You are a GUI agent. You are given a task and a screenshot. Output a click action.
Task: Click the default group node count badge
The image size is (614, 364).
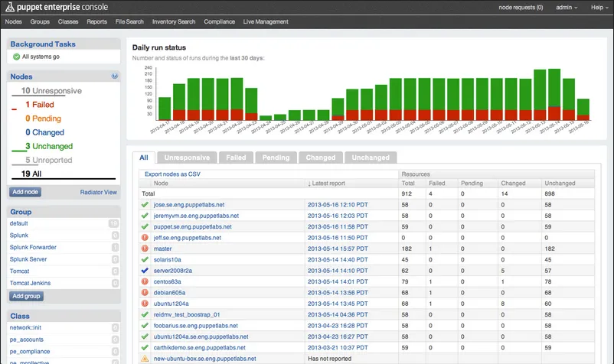pyautogui.click(x=113, y=223)
